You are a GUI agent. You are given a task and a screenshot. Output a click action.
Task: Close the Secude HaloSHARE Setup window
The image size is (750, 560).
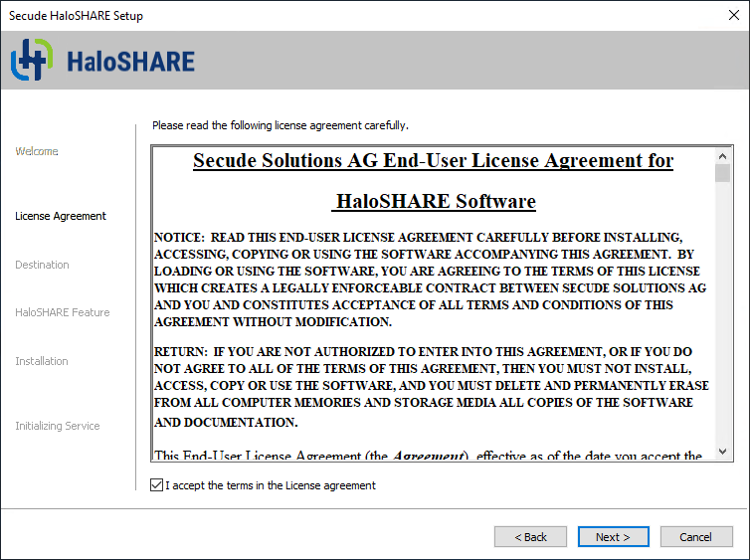tap(732, 15)
